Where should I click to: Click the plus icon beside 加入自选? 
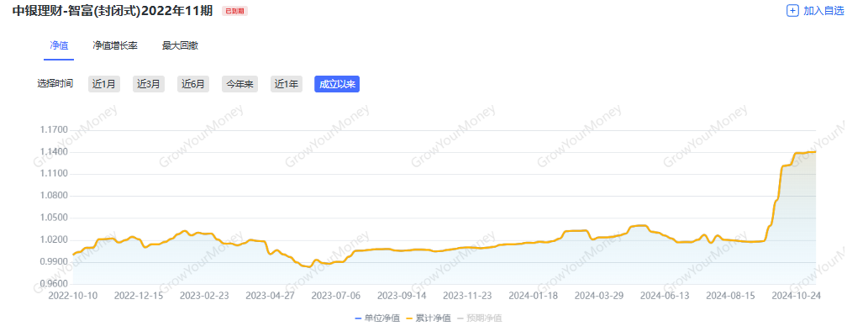click(792, 11)
